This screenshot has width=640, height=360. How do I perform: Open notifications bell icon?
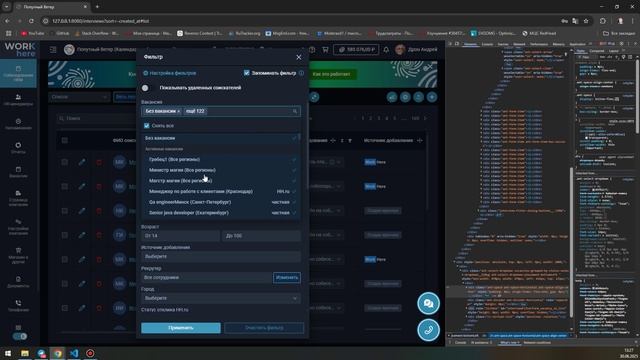pos(386,49)
